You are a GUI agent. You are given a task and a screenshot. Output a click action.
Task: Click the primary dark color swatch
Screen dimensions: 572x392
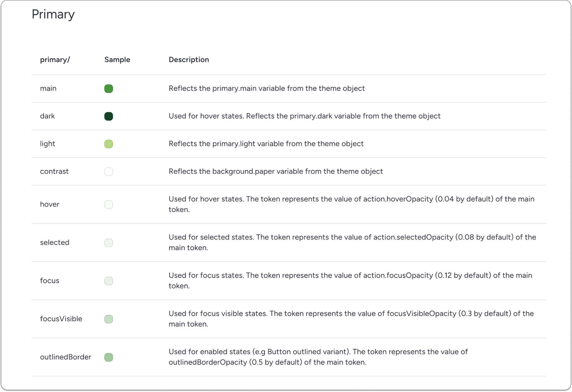click(x=108, y=116)
